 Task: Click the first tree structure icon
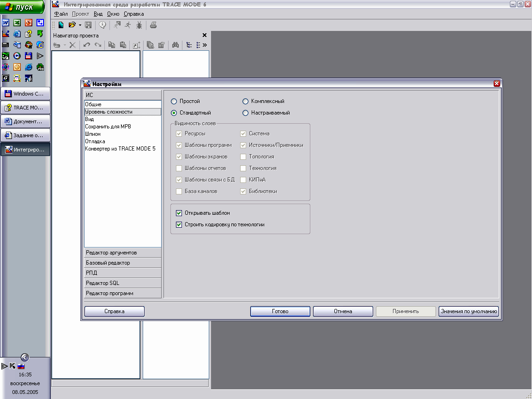click(x=189, y=45)
